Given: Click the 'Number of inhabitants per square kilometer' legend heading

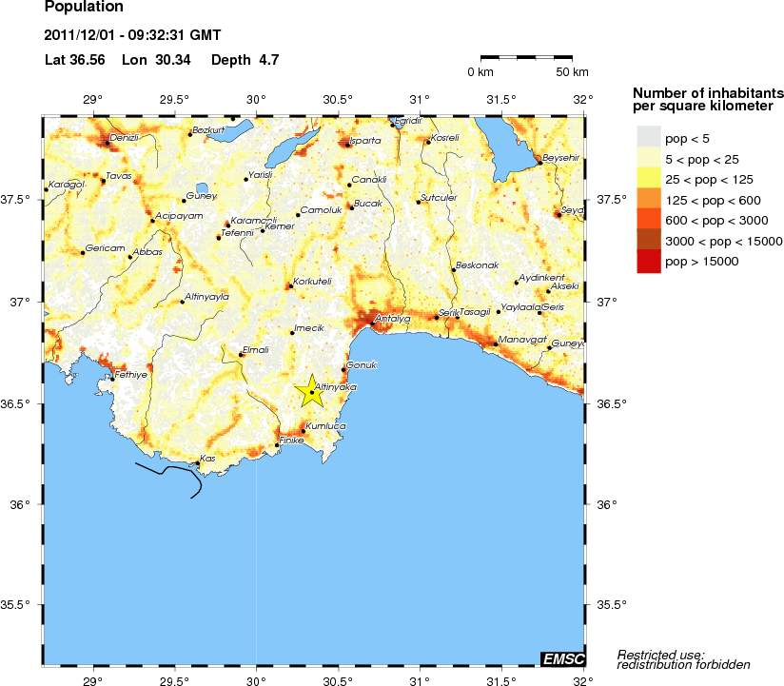Looking at the screenshot, I should [x=708, y=98].
